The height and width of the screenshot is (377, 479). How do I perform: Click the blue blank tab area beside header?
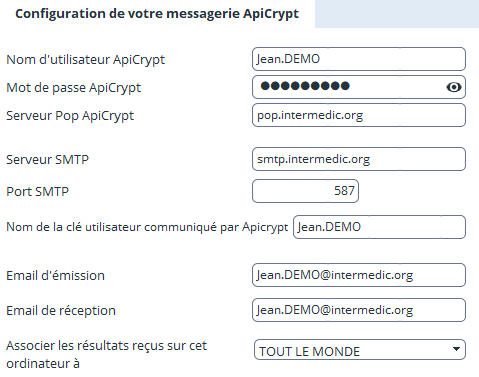point(397,14)
